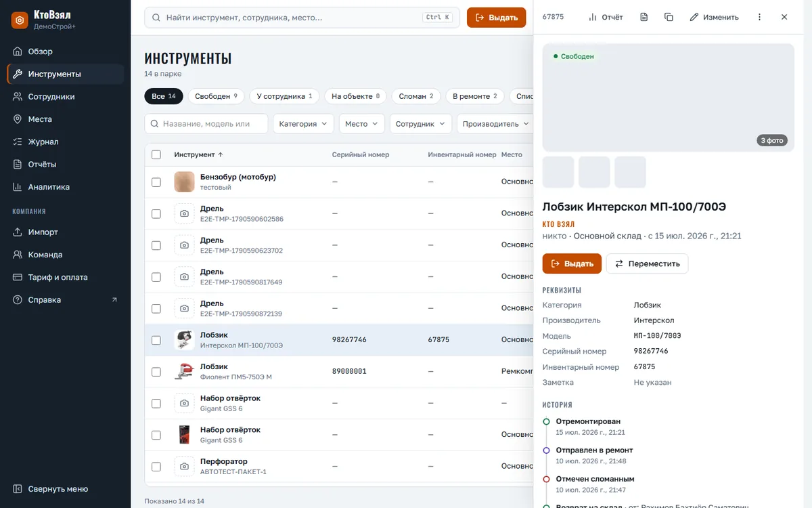Click Выдать in the tool detail panel
This screenshot has width=812, height=508.
pyautogui.click(x=572, y=263)
